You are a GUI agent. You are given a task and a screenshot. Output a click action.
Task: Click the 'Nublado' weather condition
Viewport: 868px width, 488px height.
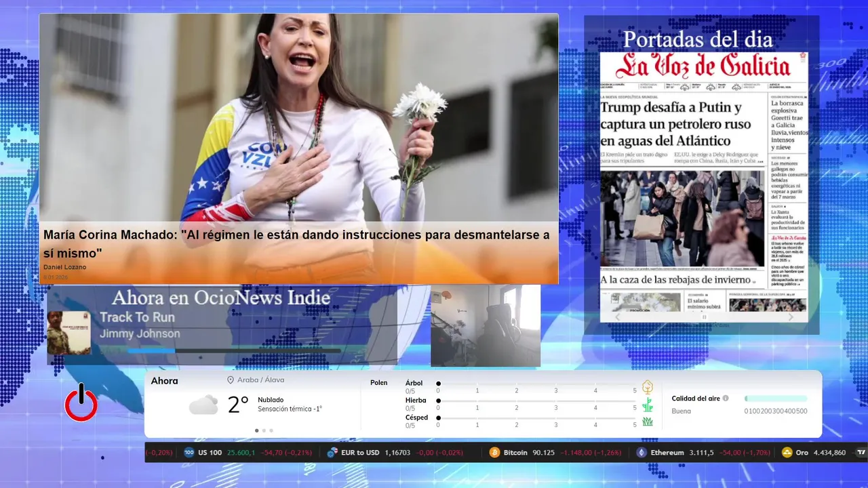point(271,400)
